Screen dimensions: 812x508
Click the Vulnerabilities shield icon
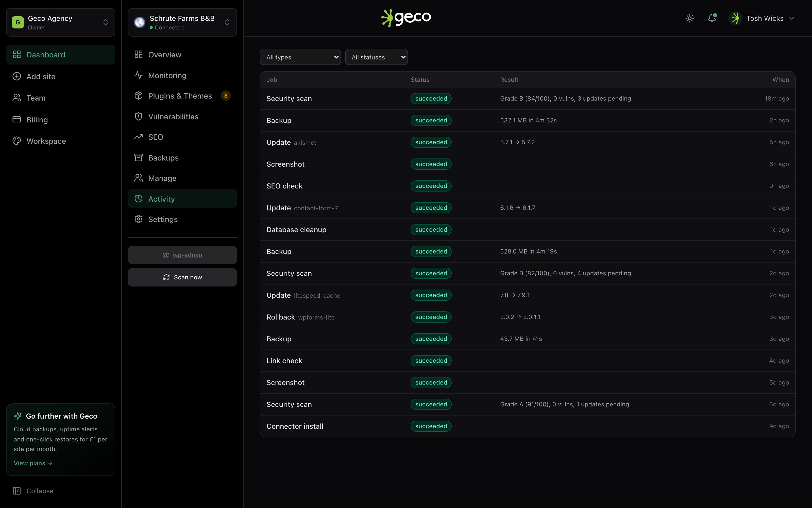click(x=139, y=117)
